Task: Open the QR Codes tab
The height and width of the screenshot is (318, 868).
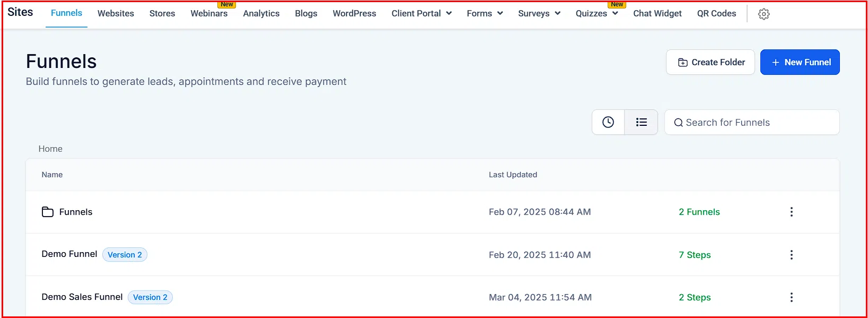Action: 716,13
